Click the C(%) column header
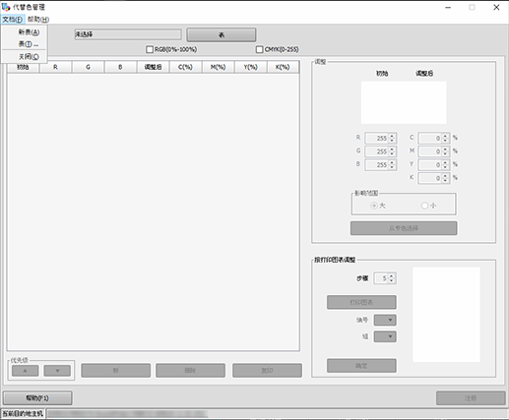Screen dimensions: 509x420 click(185, 67)
